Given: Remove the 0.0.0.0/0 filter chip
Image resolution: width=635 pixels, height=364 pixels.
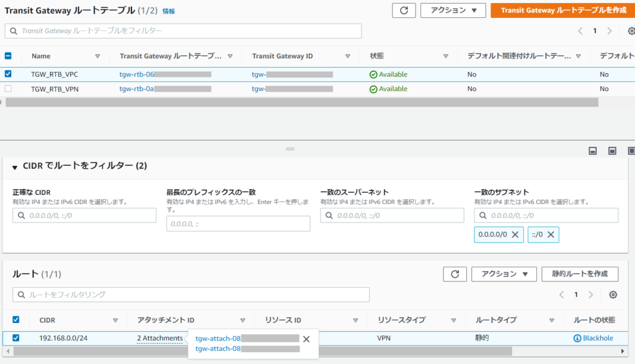Looking at the screenshot, I should 515,234.
